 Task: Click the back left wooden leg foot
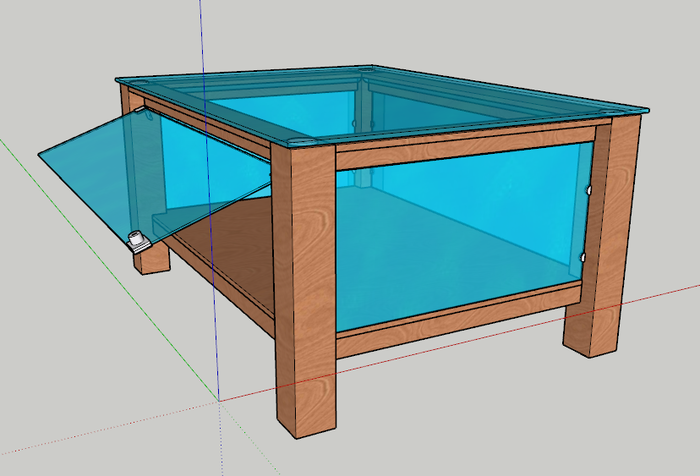click(x=153, y=260)
